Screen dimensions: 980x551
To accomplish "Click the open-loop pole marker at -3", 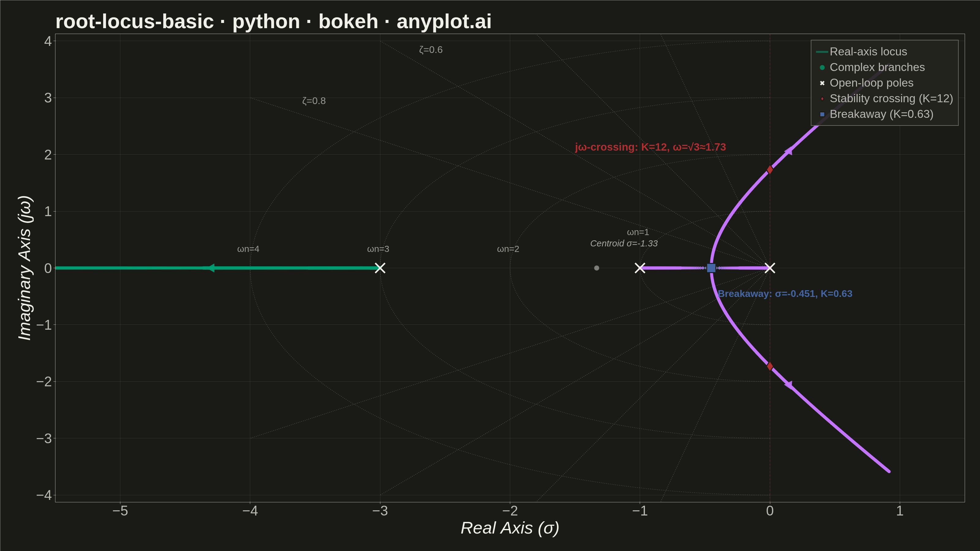I will point(380,268).
